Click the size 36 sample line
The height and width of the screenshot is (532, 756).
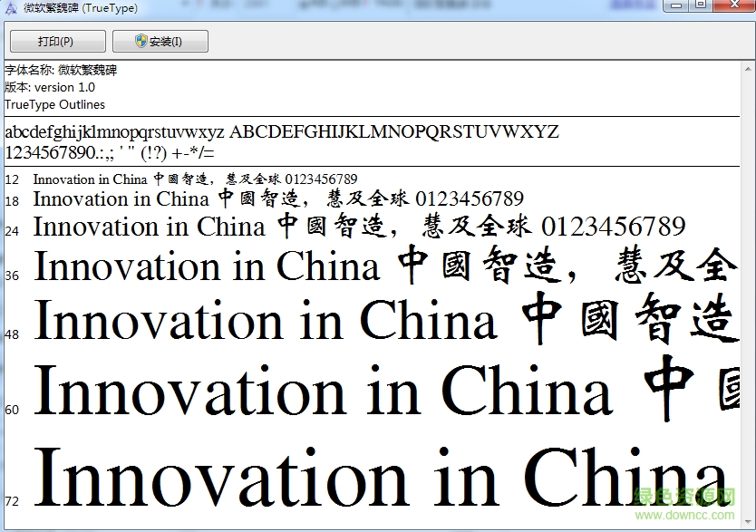[386, 265]
